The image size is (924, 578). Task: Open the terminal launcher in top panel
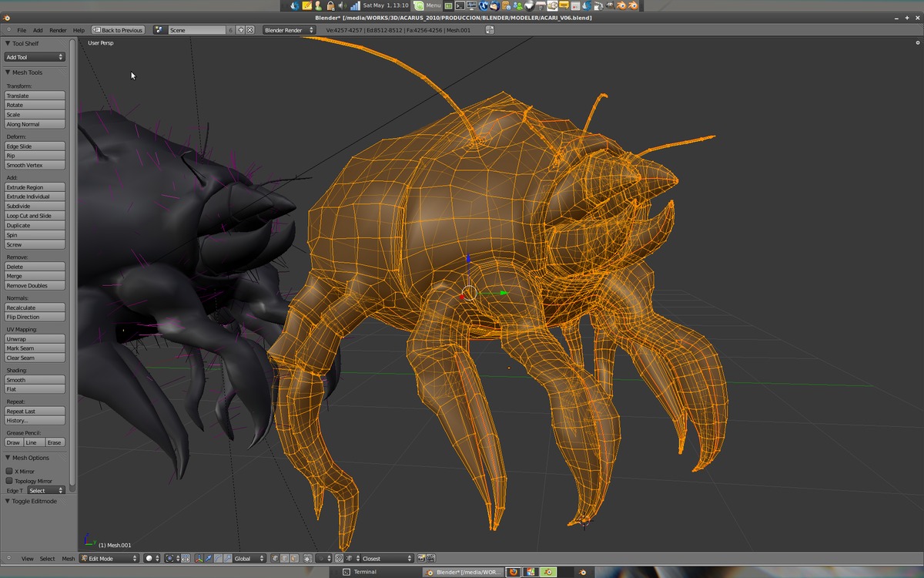[460, 5]
